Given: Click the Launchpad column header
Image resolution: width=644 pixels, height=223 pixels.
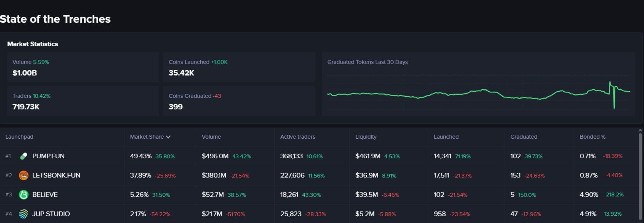Looking at the screenshot, I should [19, 137].
